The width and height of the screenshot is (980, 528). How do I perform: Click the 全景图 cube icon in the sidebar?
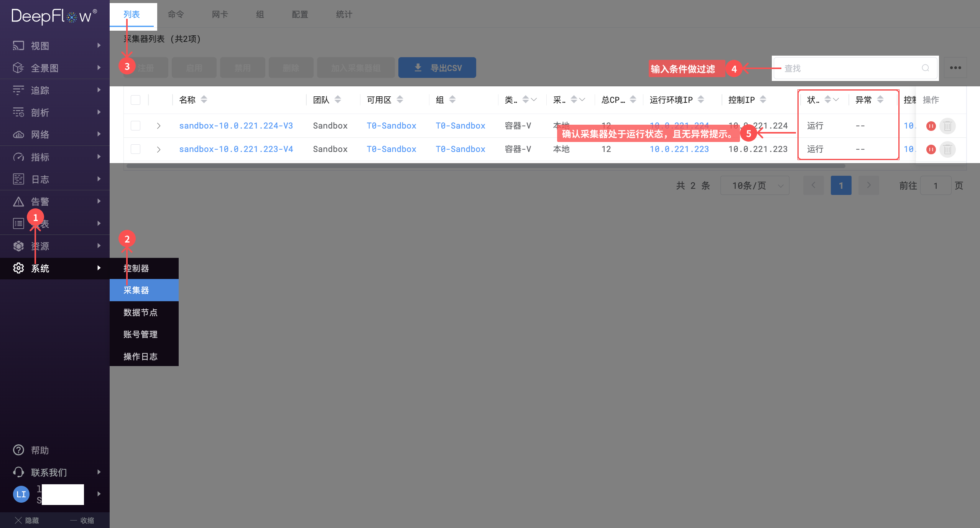pos(18,68)
